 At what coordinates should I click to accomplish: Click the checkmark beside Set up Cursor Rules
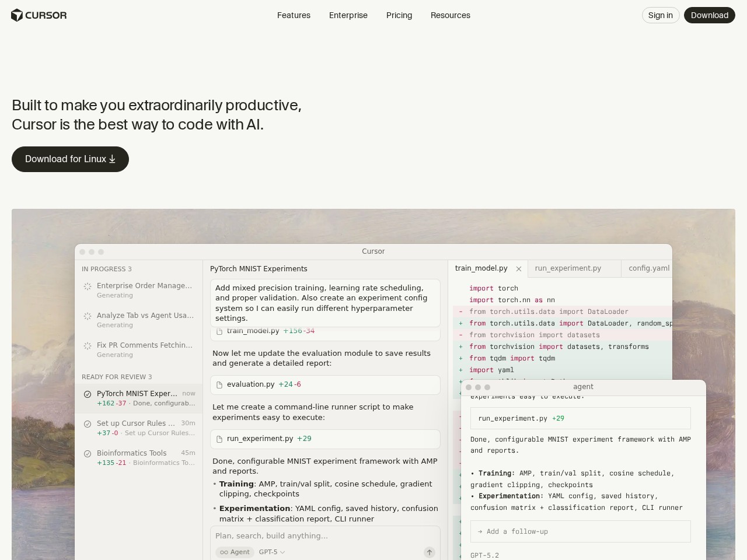(x=88, y=424)
